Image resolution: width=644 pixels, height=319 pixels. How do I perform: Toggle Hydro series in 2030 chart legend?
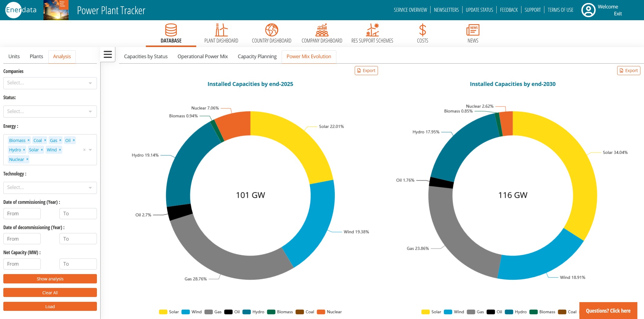click(x=516, y=312)
